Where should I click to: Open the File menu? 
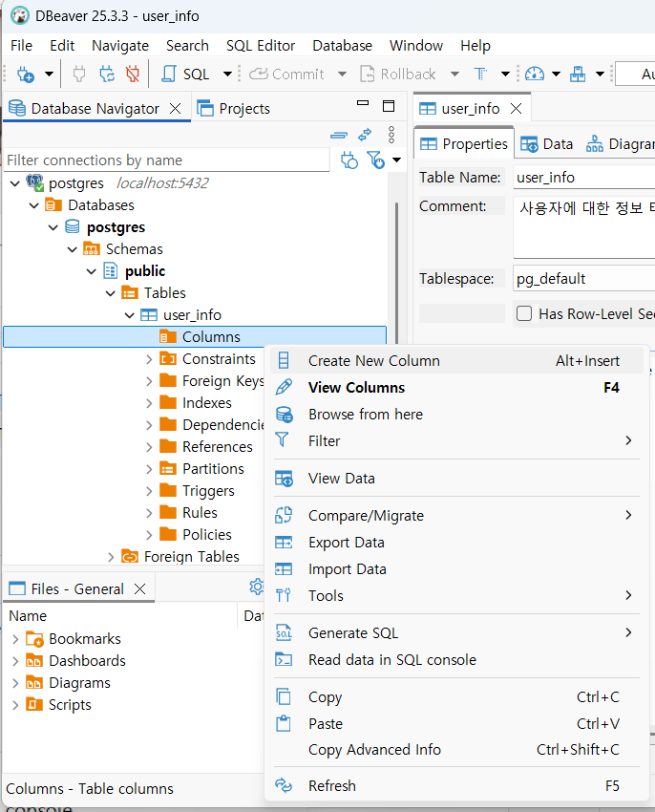[x=21, y=46]
